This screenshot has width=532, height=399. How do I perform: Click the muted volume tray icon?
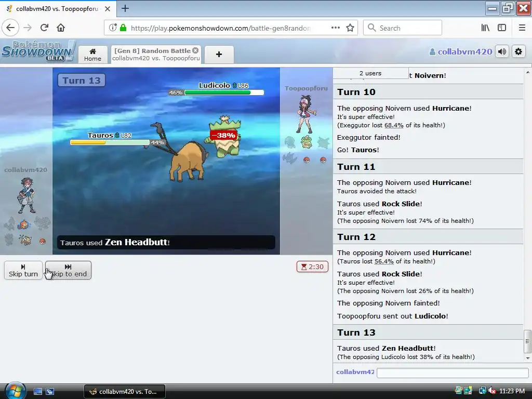(x=491, y=391)
